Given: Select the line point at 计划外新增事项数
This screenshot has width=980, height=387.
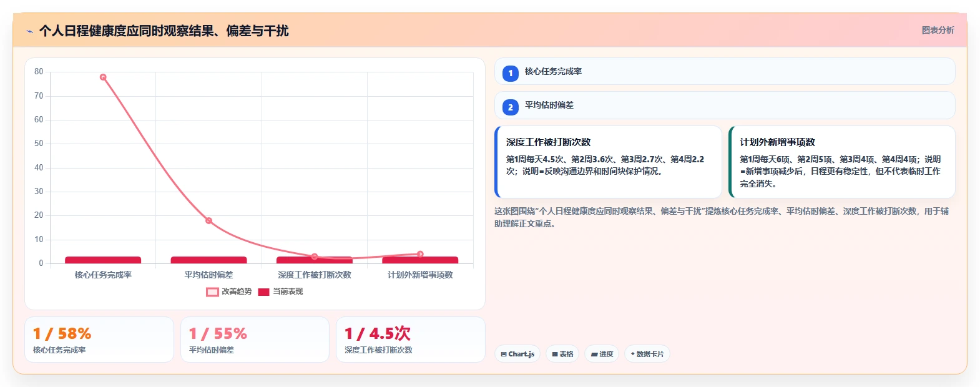Looking at the screenshot, I should click(x=420, y=254).
